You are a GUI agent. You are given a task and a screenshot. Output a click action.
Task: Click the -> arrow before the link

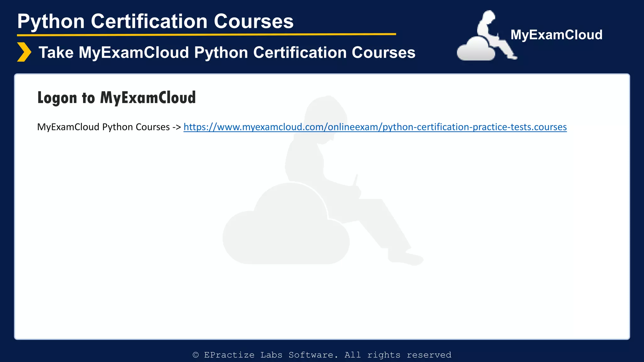click(x=176, y=127)
